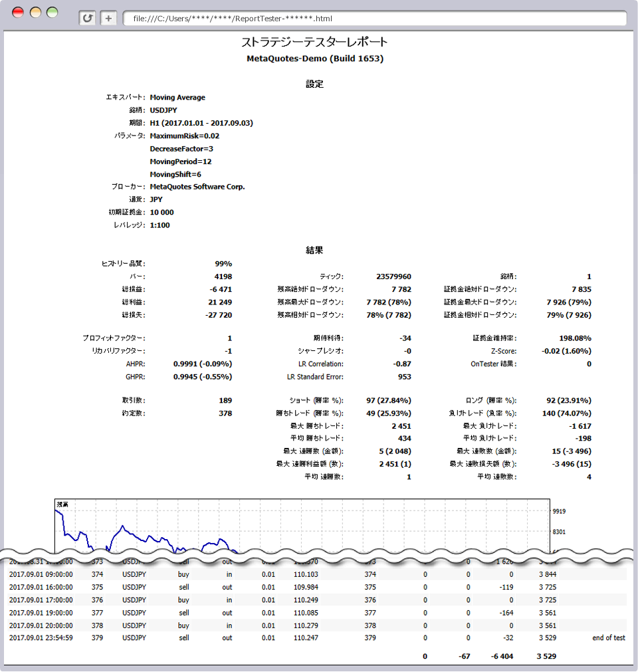The width and height of the screenshot is (638, 672).
Task: Select the period H1 (2017.01.01 - 2017.09.03)
Action: (201, 123)
